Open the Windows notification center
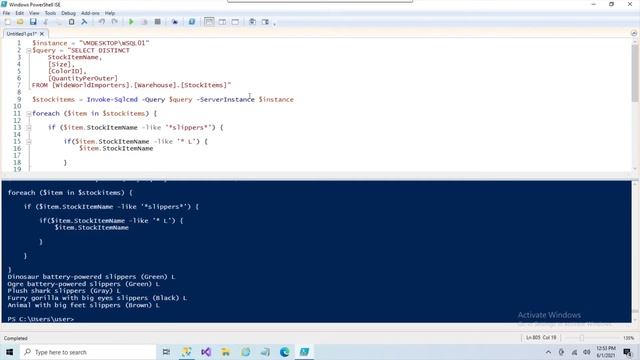Image resolution: width=640 pixels, height=360 pixels. (x=628, y=352)
